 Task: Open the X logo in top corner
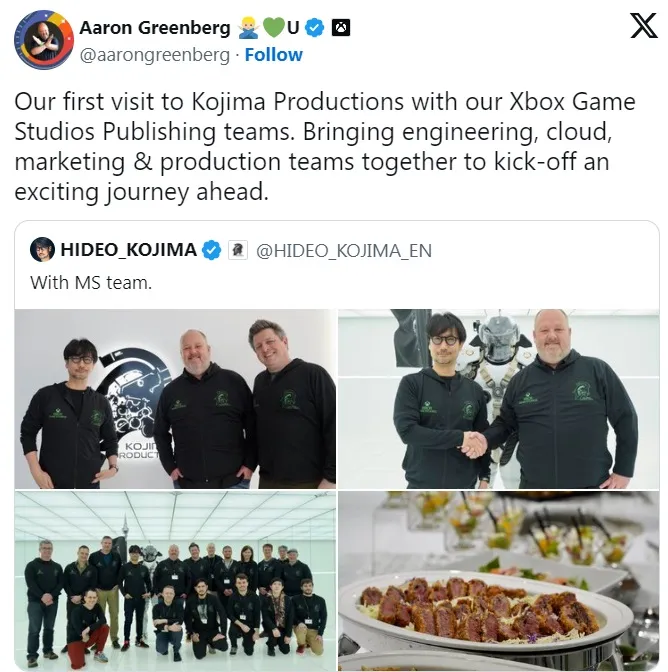pyautogui.click(x=643, y=25)
